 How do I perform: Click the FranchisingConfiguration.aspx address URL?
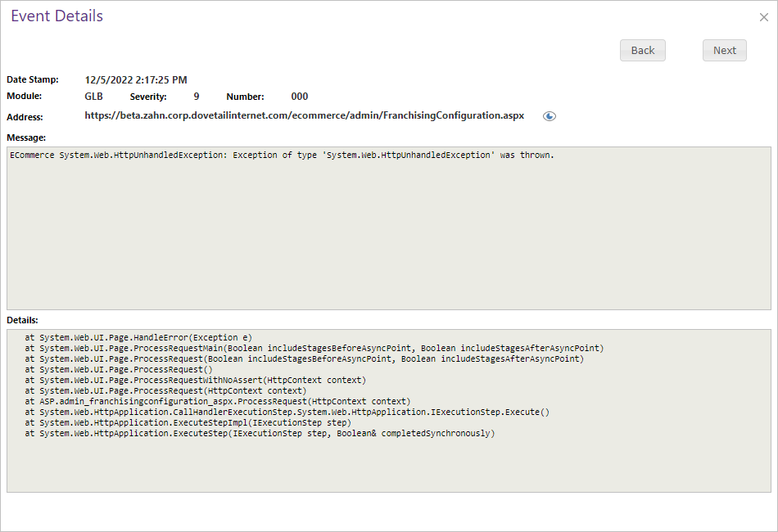304,115
